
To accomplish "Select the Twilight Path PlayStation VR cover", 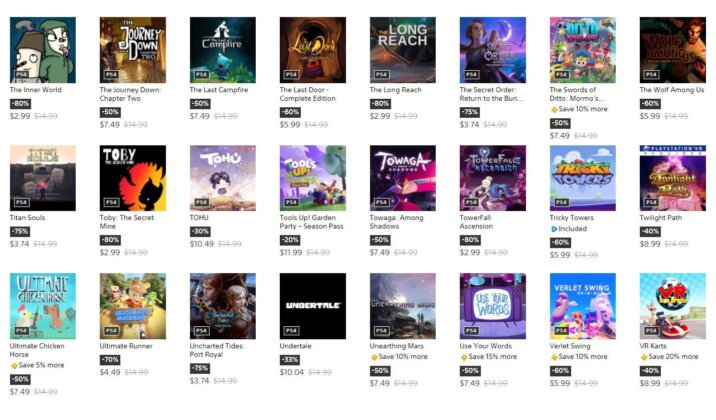I will click(673, 178).
